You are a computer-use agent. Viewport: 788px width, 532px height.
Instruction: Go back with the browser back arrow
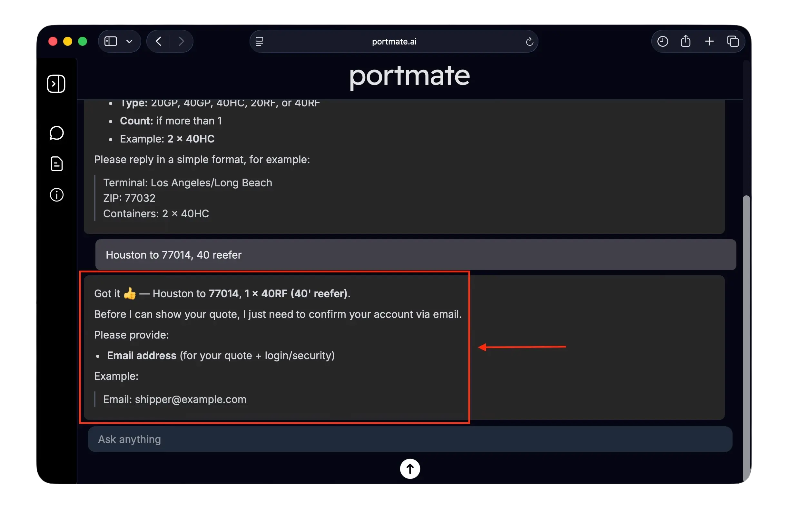click(158, 41)
